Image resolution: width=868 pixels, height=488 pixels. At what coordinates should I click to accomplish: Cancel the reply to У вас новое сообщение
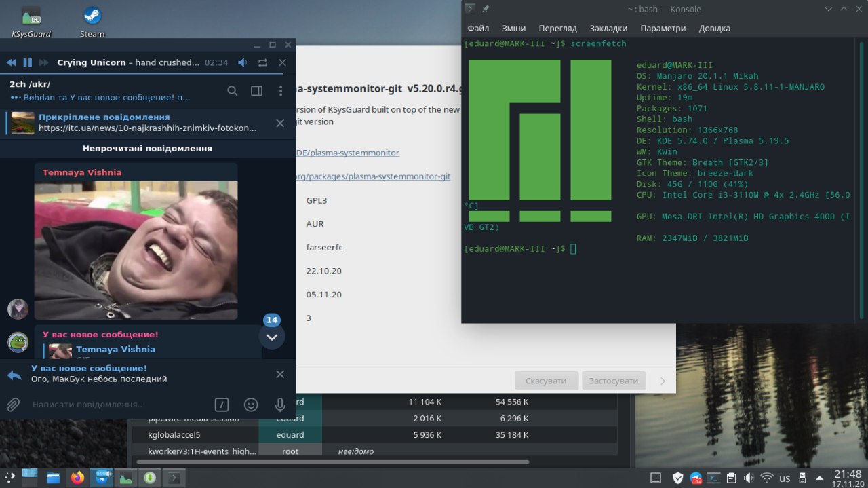[280, 374]
